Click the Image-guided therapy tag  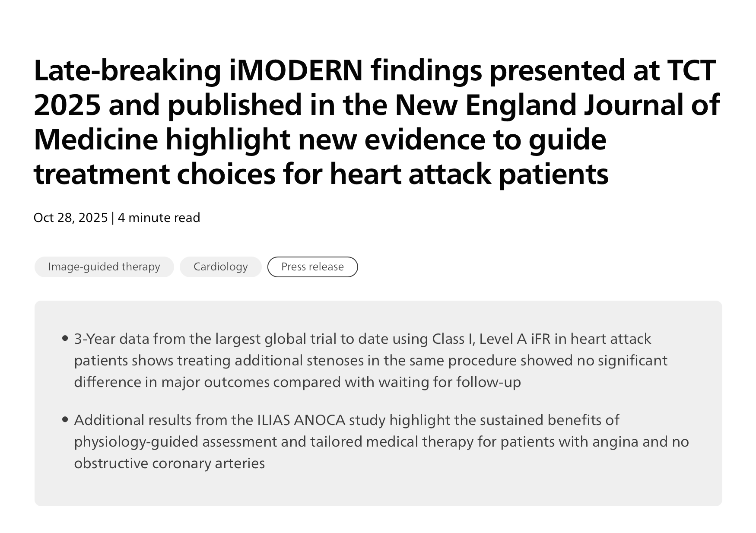104,267
